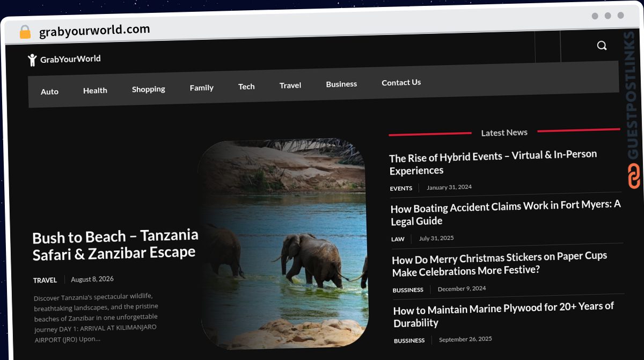
Task: Open the Health category menu
Action: click(x=95, y=90)
